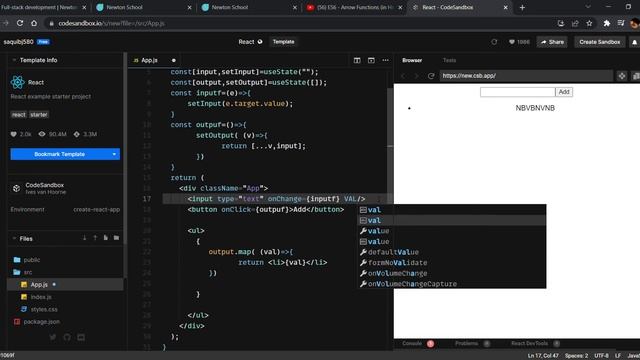The image size is (640, 360).
Task: Switch to the YouTube ES6 Arrow Functions tab
Action: [x=354, y=7]
